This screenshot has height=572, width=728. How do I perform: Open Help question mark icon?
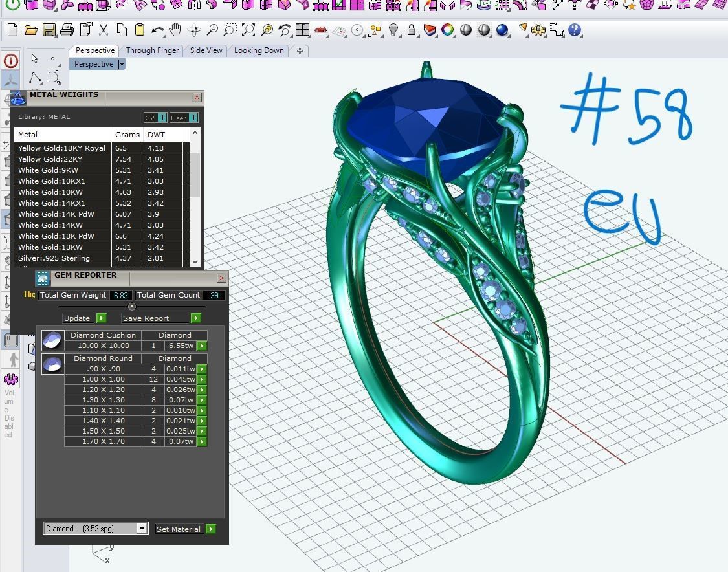point(575,30)
